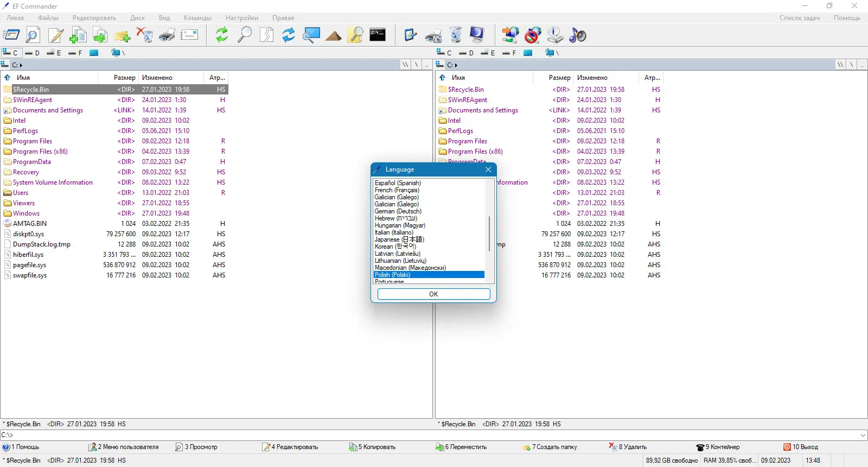The height and width of the screenshot is (467, 868).
Task: Open the command line history dropdown
Action: (x=863, y=435)
